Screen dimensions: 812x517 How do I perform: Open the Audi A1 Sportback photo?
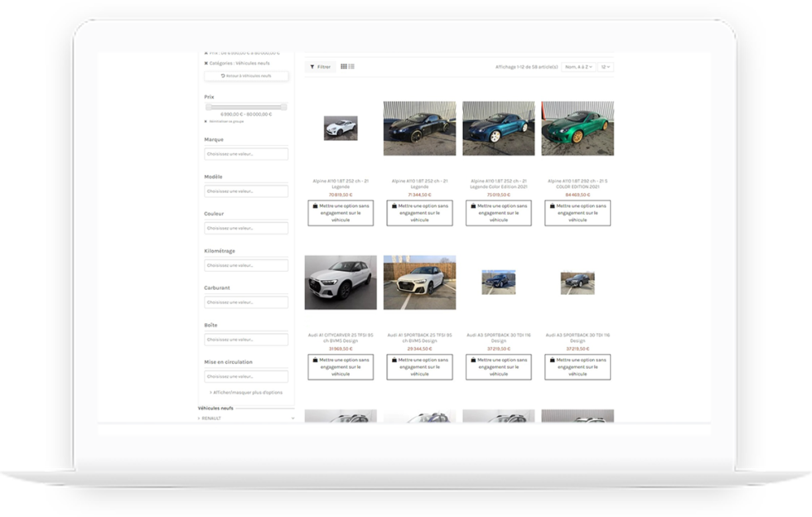(x=419, y=283)
